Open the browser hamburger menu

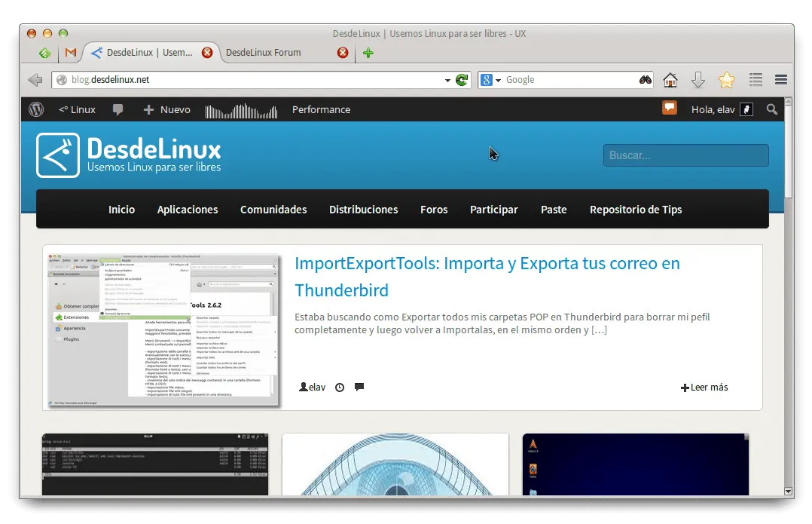(x=781, y=80)
